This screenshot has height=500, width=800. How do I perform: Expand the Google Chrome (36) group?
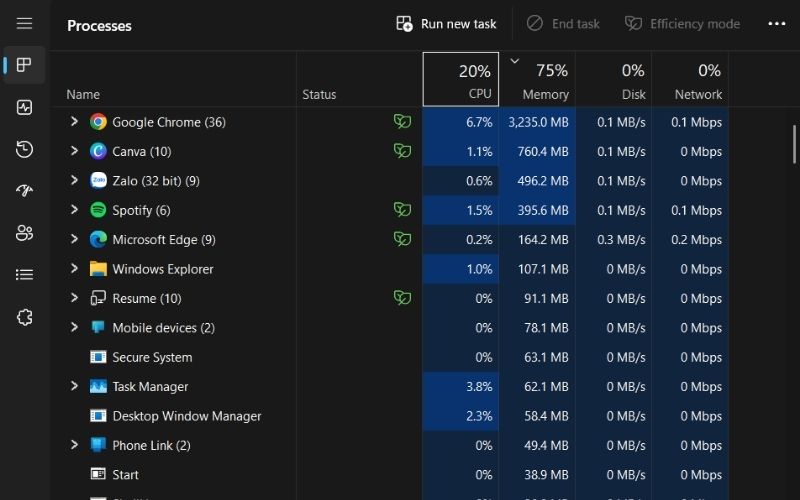[x=74, y=121]
